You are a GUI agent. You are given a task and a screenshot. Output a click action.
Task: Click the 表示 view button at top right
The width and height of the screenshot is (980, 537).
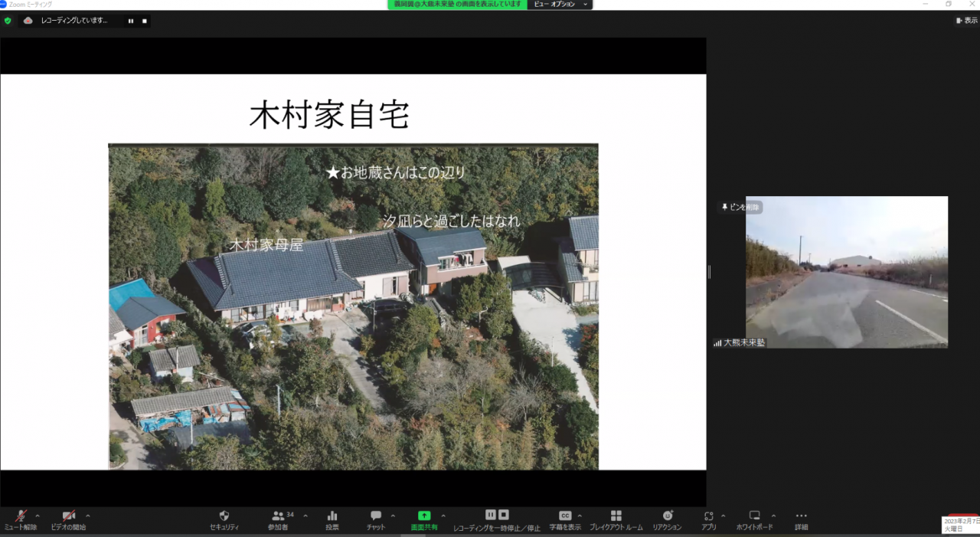pyautogui.click(x=966, y=21)
